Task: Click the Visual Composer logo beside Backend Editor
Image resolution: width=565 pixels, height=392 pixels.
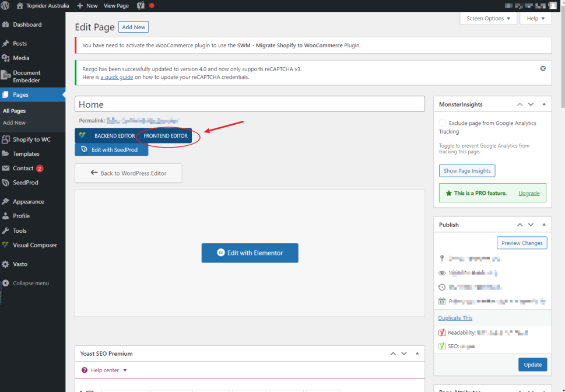Action: pyautogui.click(x=83, y=135)
